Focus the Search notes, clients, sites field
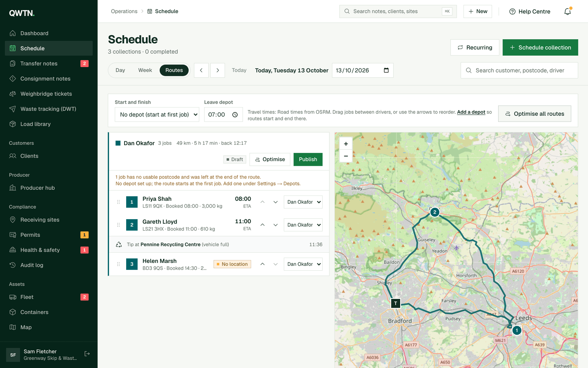The image size is (588, 368). click(398, 11)
